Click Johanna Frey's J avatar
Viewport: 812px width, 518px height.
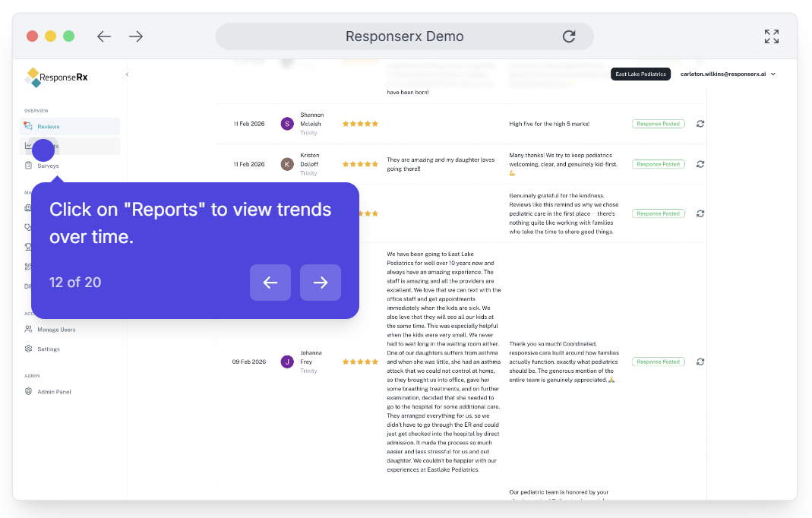(x=287, y=362)
